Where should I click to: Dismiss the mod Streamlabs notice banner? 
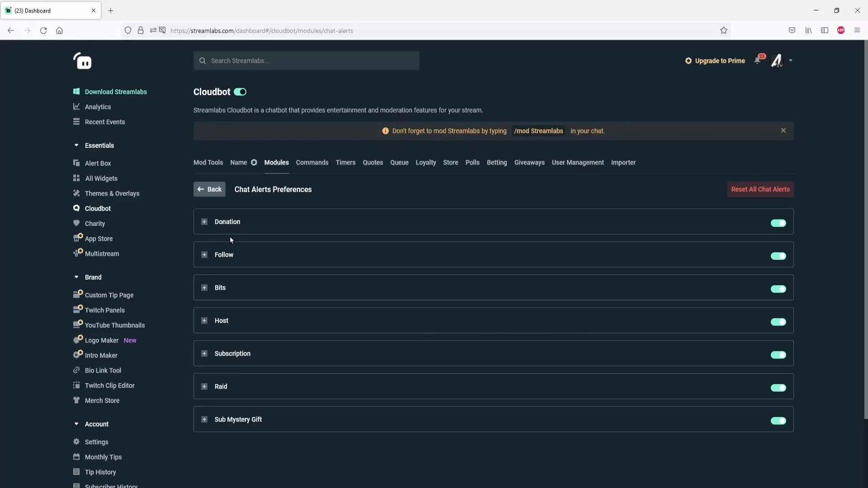coord(783,131)
